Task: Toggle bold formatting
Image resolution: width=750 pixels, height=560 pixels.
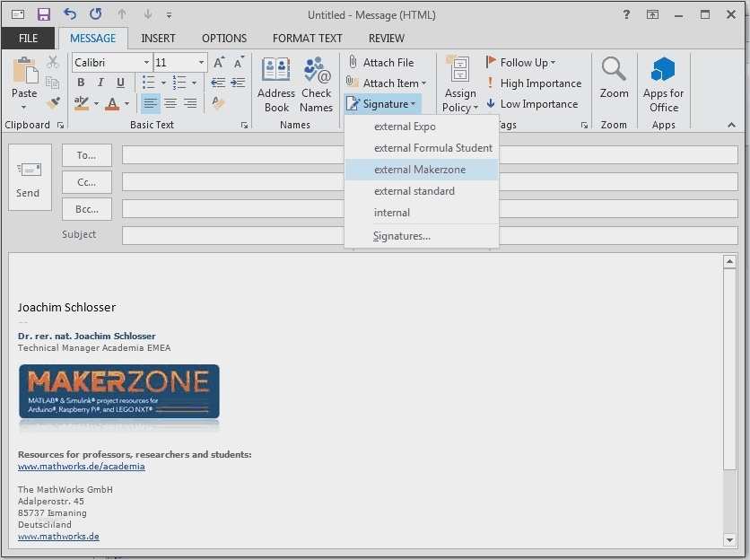Action: (x=80, y=82)
